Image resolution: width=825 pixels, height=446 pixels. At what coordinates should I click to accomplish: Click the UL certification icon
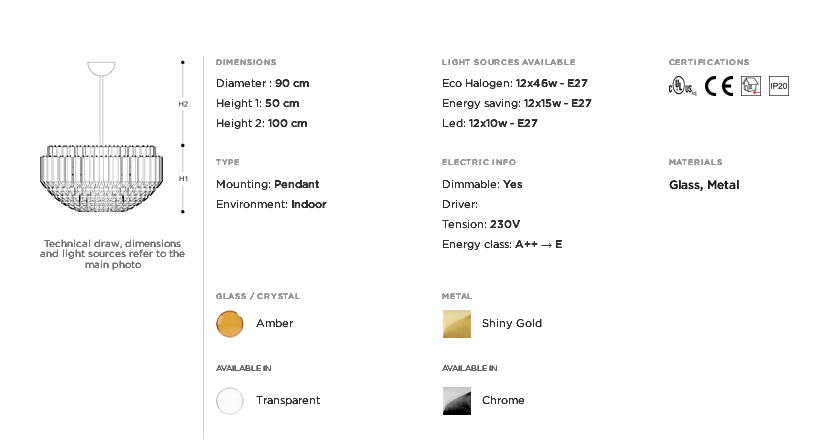(682, 86)
